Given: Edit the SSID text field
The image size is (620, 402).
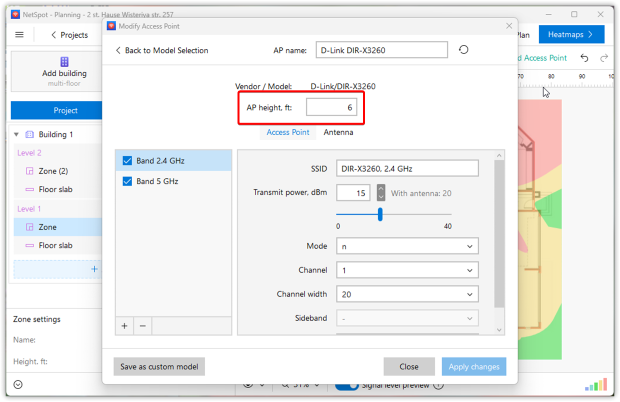Looking at the screenshot, I should (x=407, y=168).
